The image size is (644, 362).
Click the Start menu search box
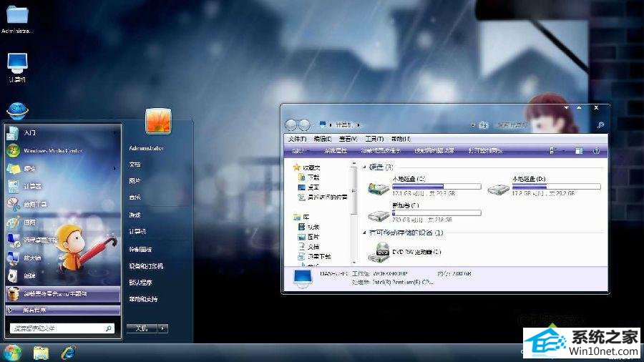coord(62,328)
